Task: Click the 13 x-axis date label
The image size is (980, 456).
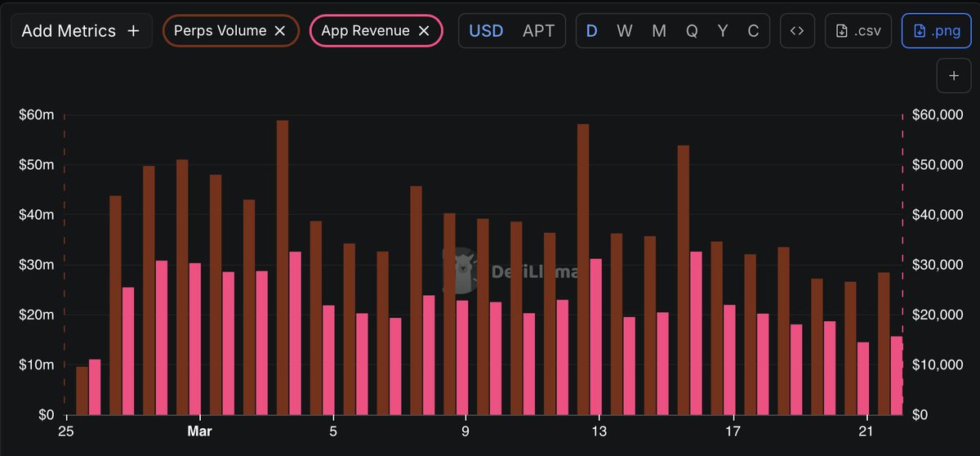Action: point(599,430)
